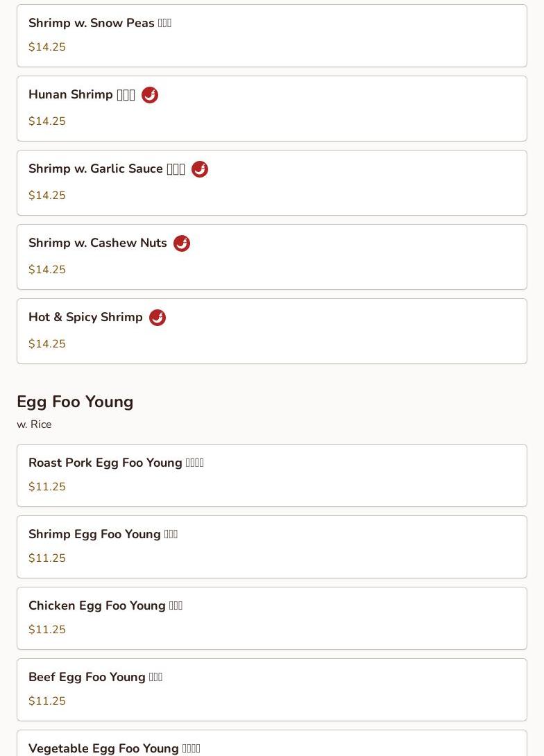
Task: Click the spicy pepper icon beside Hunan Shrimp
Action: point(150,95)
